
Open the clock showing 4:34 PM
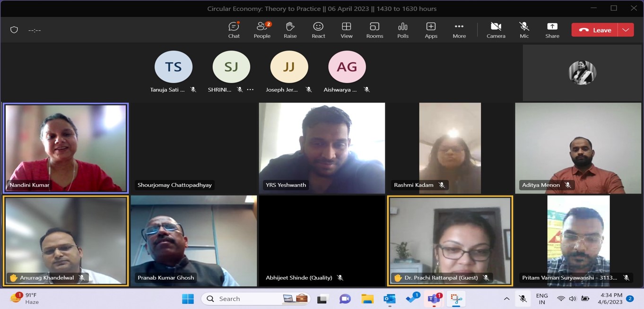(610, 299)
